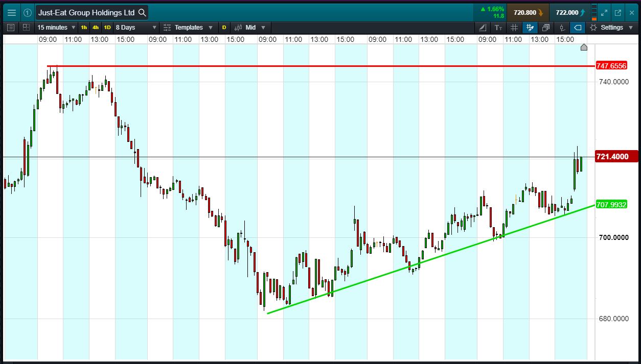Click the current price 721.4000 label
641x364 pixels.
pos(617,157)
